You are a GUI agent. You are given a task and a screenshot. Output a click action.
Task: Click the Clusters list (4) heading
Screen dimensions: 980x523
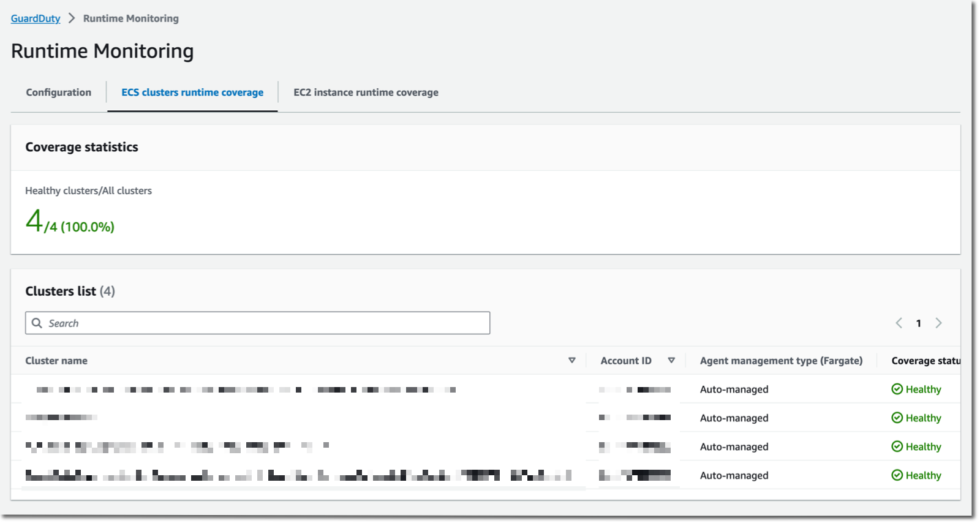point(70,291)
